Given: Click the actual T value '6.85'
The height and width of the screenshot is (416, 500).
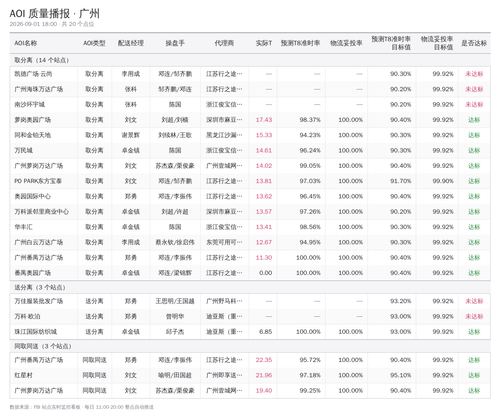Looking at the screenshot, I should [266, 332].
